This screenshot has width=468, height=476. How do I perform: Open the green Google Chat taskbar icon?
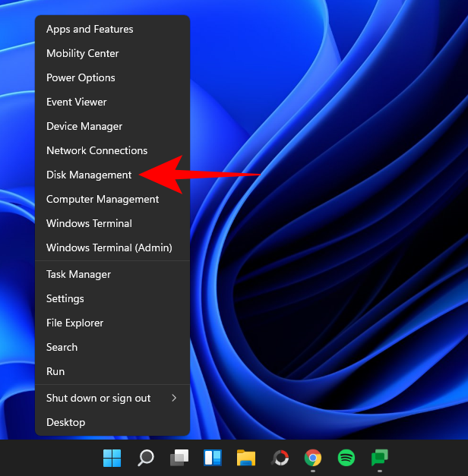point(379,458)
